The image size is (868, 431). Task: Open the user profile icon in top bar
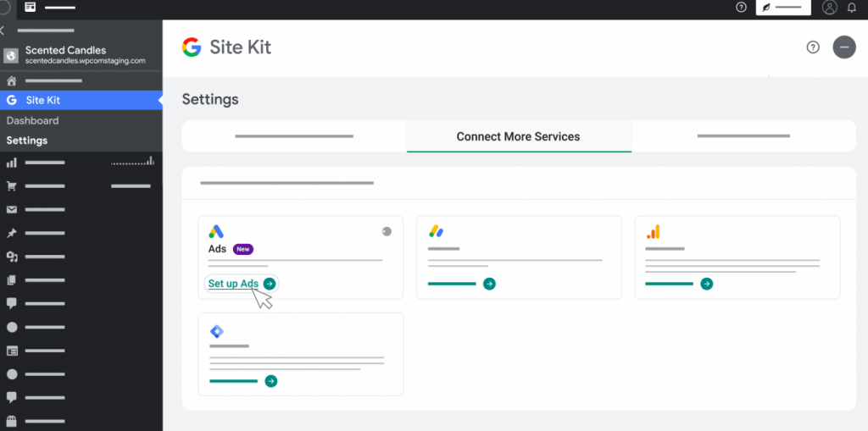829,8
